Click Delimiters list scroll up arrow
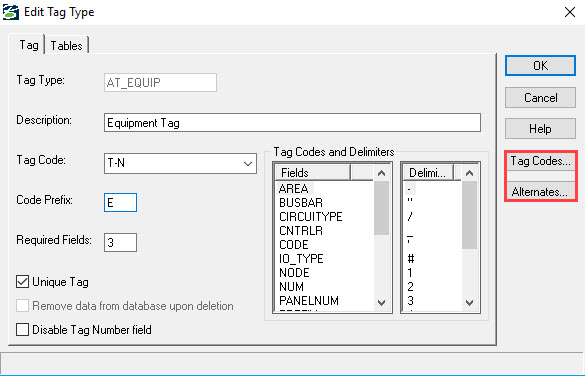This screenshot has width=585, height=376. click(x=469, y=173)
